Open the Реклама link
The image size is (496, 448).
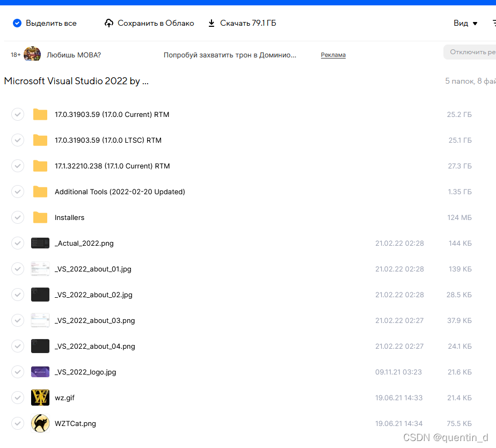[x=333, y=55]
